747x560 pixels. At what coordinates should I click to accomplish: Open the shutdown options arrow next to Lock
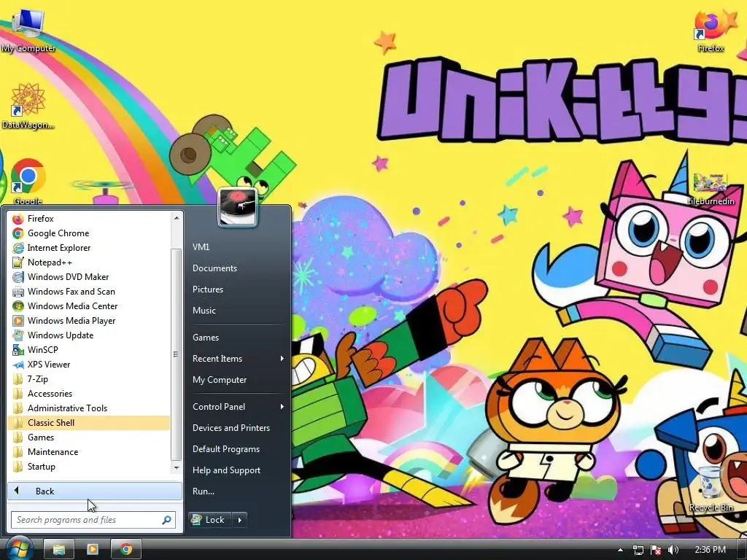[x=239, y=520]
